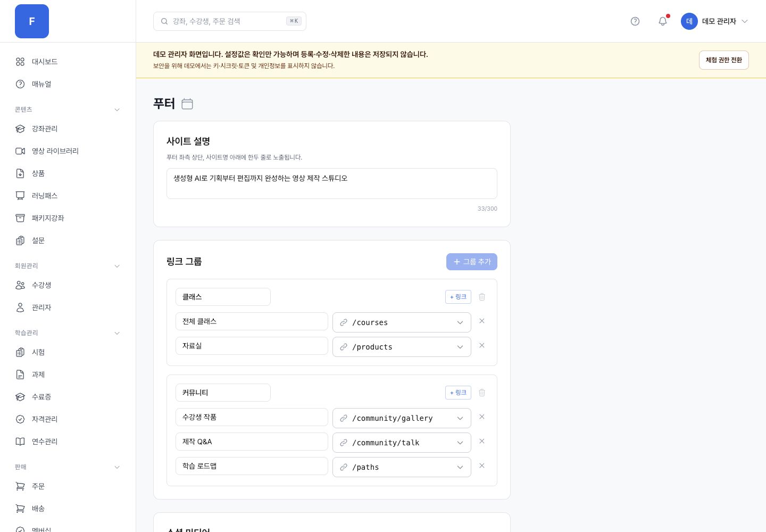Open 수료증 in the sidebar
The width and height of the screenshot is (766, 532).
pyautogui.click(x=68, y=397)
